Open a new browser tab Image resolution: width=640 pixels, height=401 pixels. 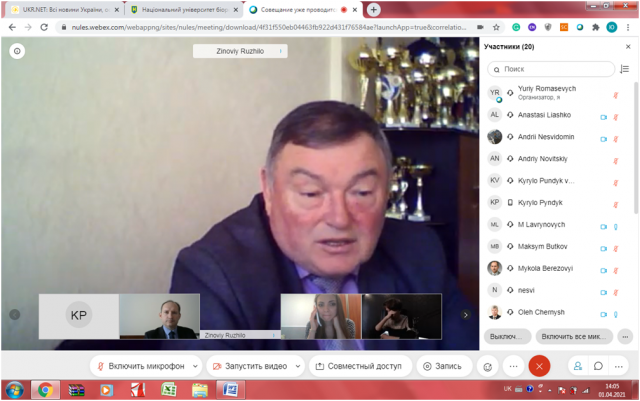[373, 10]
